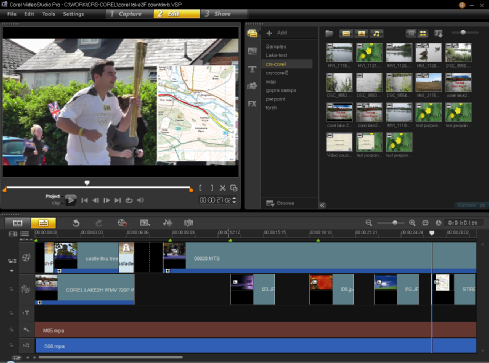The width and height of the screenshot is (489, 363).
Task: Select the Samples library folder
Action: [276, 46]
